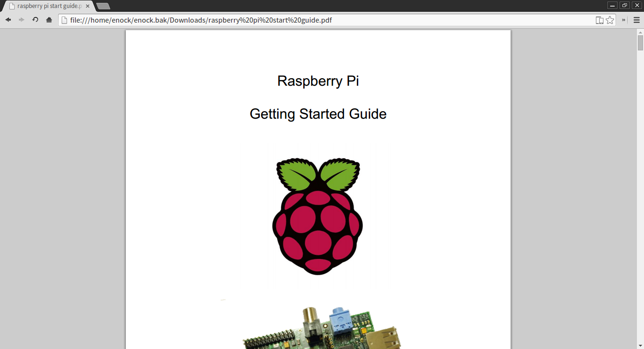Bookmark this page with the star icon

[610, 20]
